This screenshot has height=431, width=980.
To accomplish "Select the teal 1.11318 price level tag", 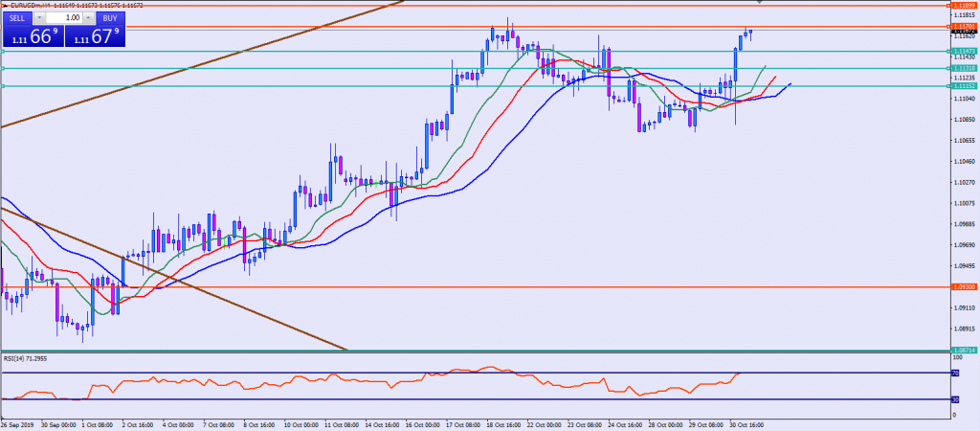I will tap(964, 68).
